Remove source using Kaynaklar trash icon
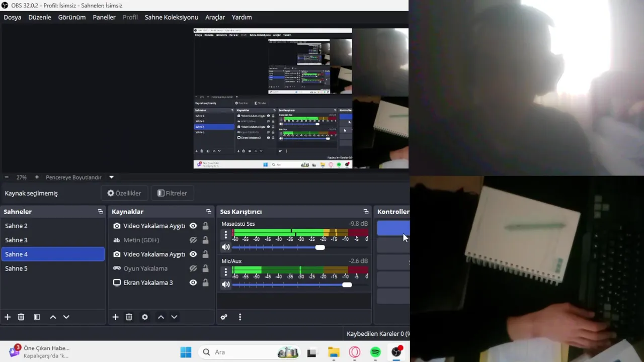Screen dimensions: 644x362 click(x=129, y=317)
